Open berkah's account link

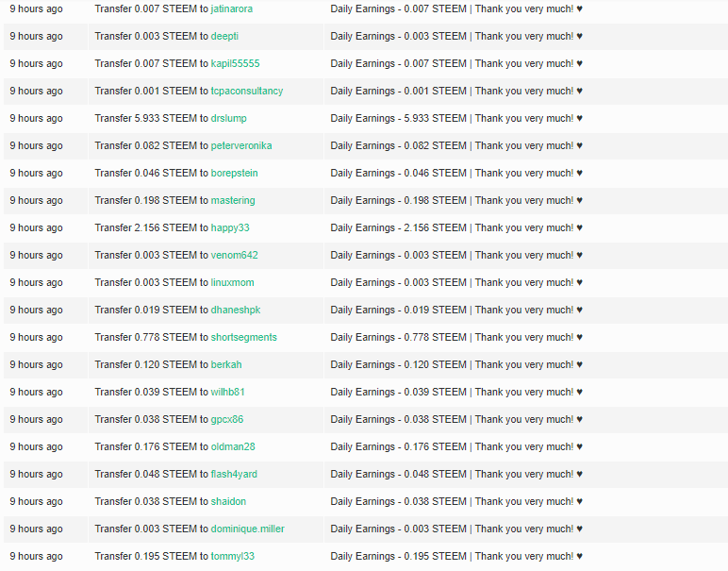(226, 365)
